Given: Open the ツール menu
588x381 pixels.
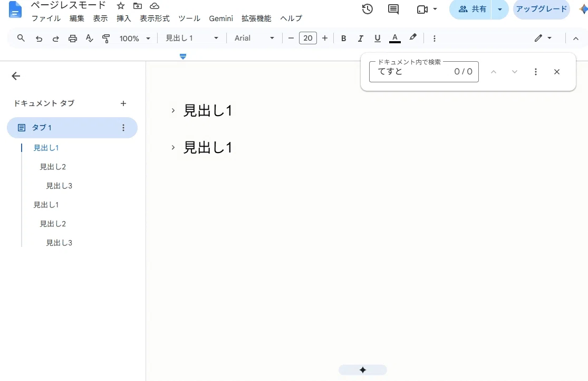Looking at the screenshot, I should tap(189, 18).
